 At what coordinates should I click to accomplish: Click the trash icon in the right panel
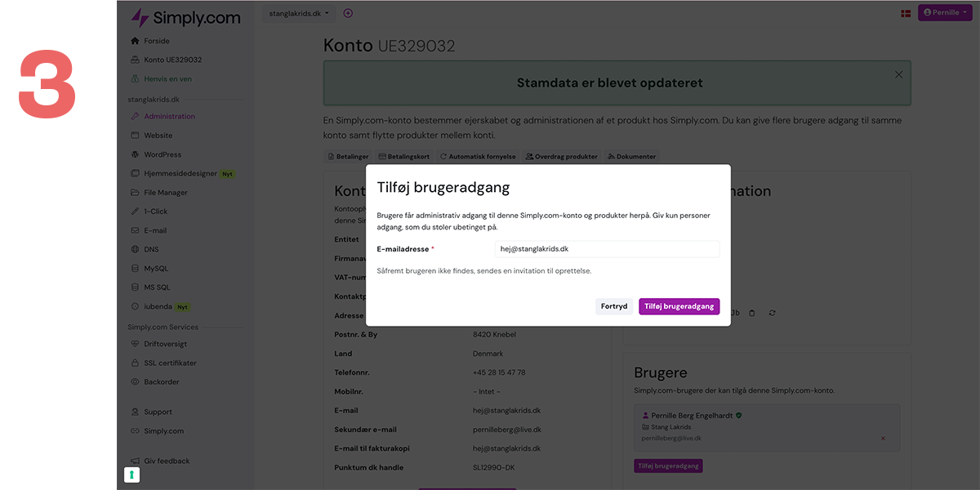pyautogui.click(x=752, y=313)
